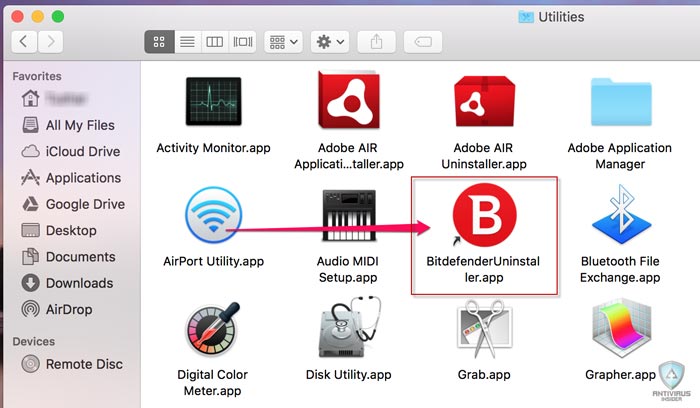Open All My Files in sidebar

coord(68,125)
